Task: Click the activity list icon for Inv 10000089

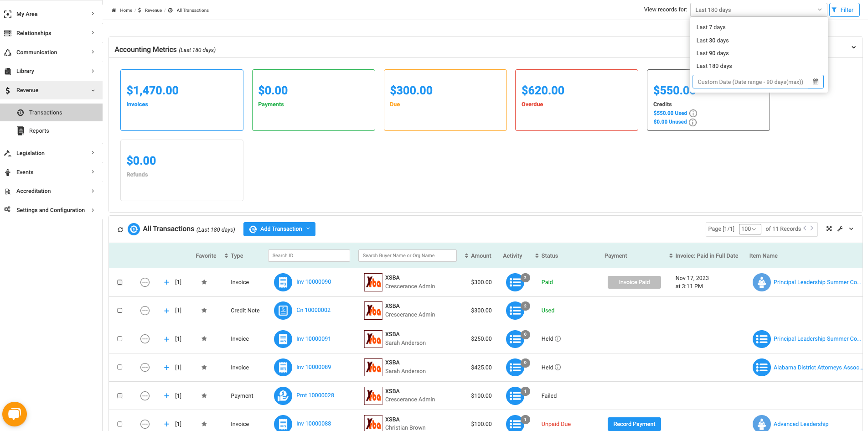Action: [x=515, y=368]
